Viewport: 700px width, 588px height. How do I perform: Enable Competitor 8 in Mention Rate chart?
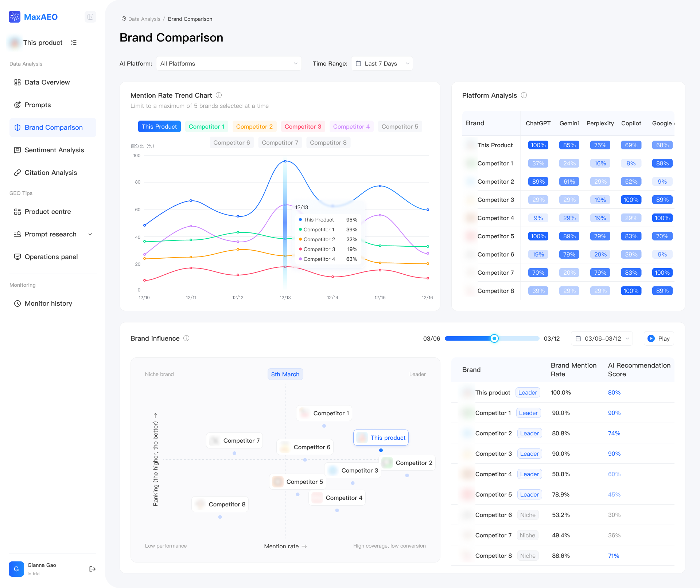pos(328,142)
